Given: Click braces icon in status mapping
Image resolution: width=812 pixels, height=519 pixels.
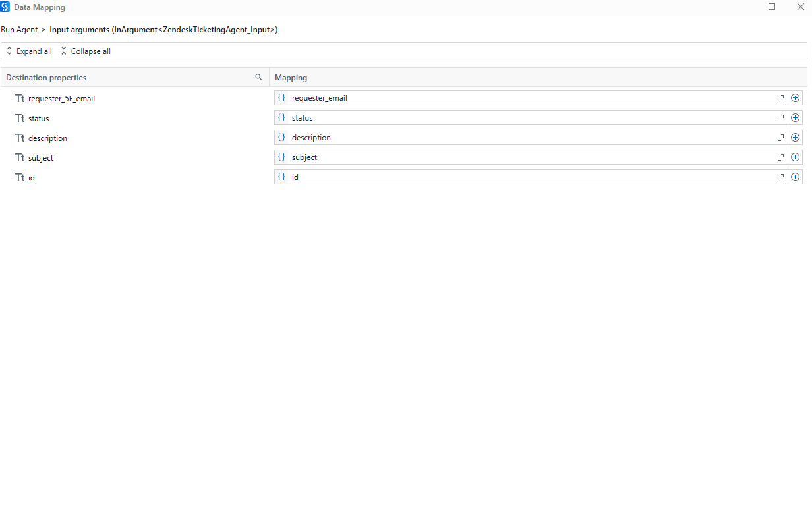Looking at the screenshot, I should point(281,118).
